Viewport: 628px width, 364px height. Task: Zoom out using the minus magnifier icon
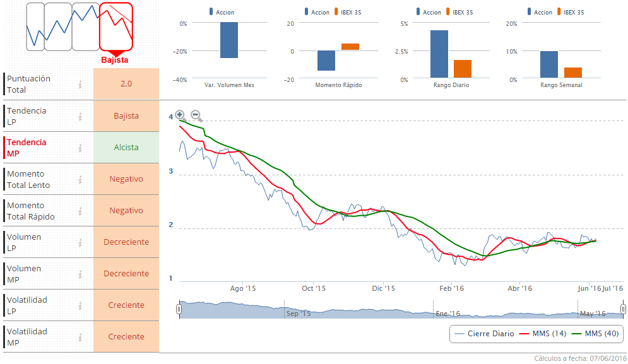pyautogui.click(x=196, y=115)
